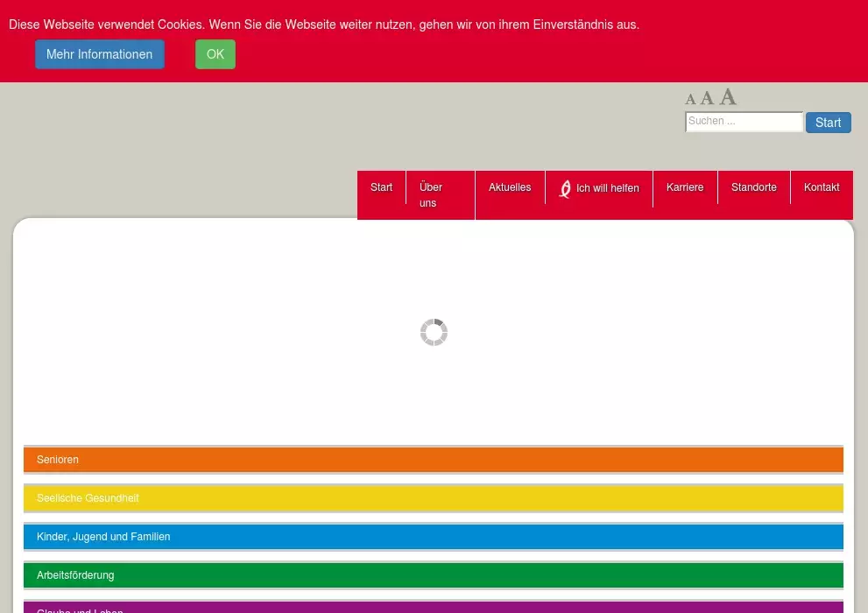Expand Kinder, Jugend und Familien section
This screenshot has height=613, width=868.
pos(433,537)
